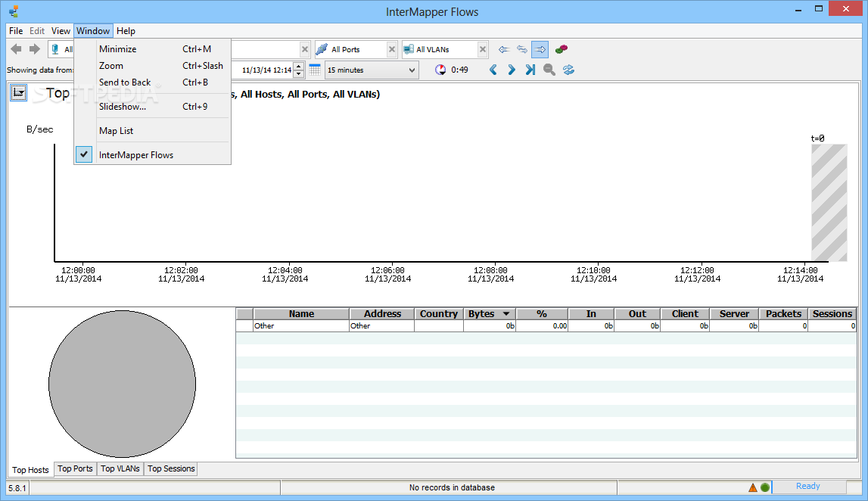Screen dimensions: 868x501
Task: Sort table by Name column
Action: click(301, 314)
